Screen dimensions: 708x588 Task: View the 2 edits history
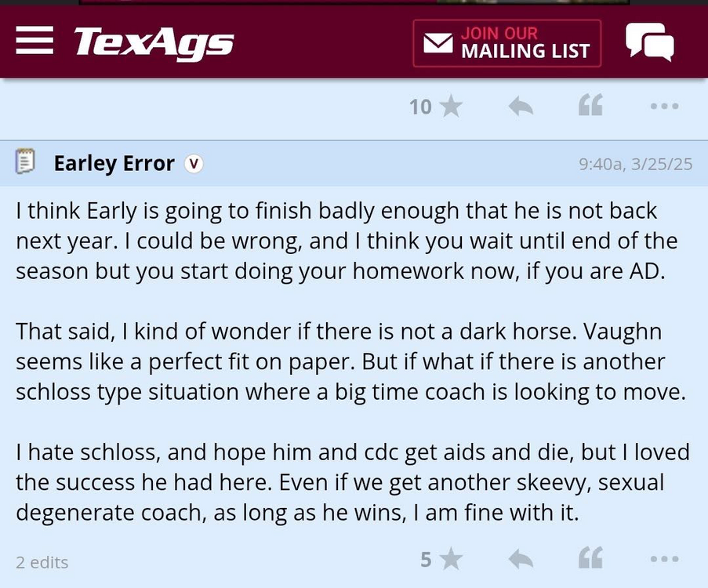42,562
